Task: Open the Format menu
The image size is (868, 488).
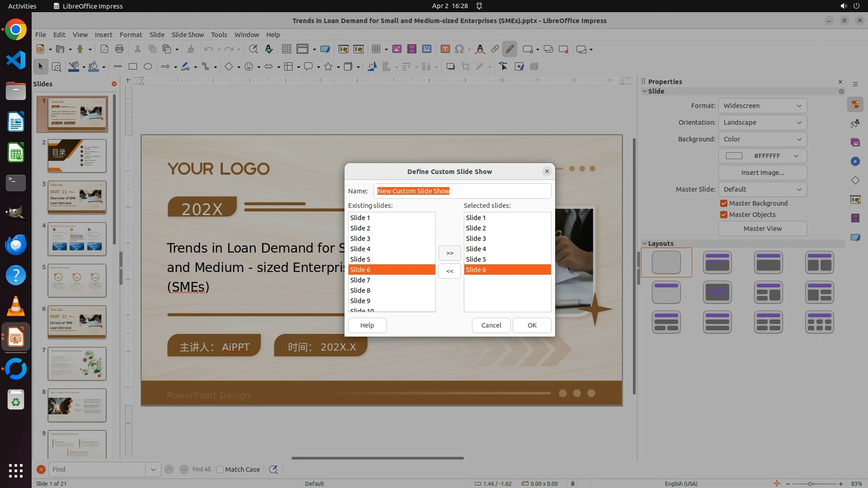Action: click(131, 35)
